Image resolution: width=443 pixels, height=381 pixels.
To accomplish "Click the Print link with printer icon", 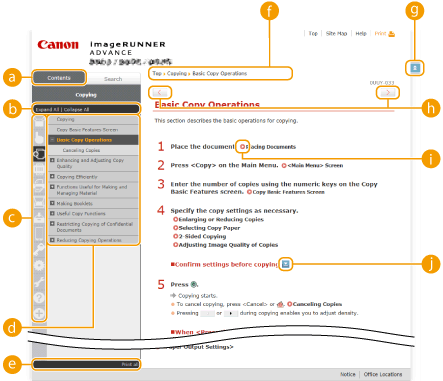I will (385, 33).
